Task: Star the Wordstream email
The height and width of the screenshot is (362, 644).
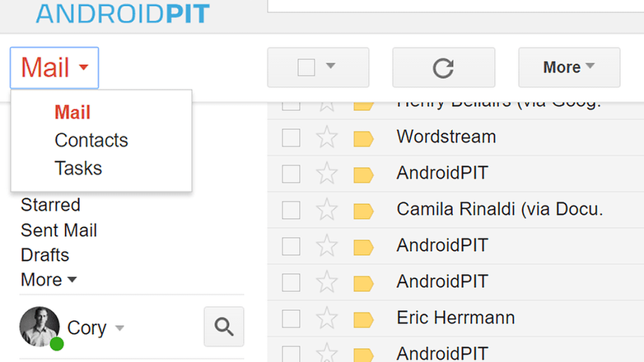Action: 327,137
